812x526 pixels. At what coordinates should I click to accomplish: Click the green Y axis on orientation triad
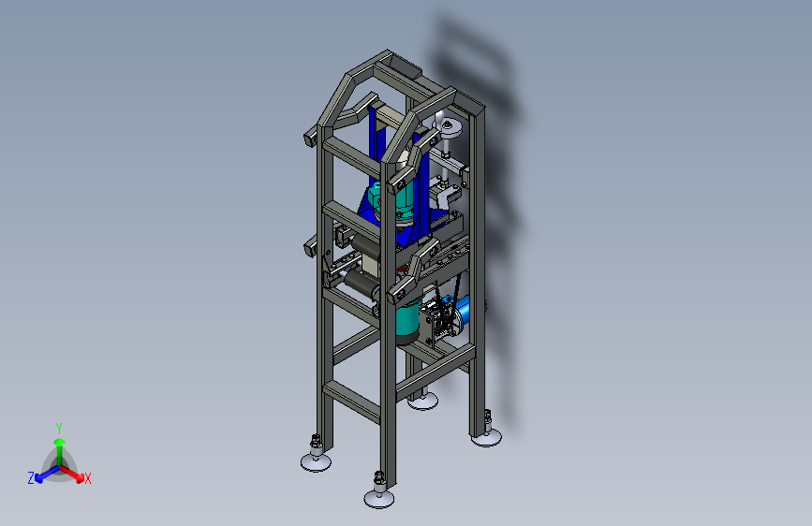pyautogui.click(x=59, y=451)
